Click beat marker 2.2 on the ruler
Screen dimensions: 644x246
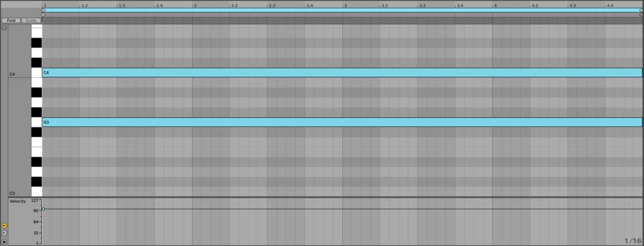pos(235,5)
